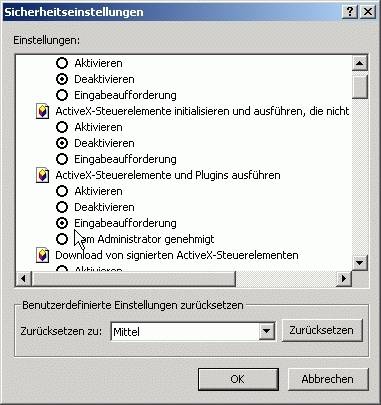381x405 pixels.
Task: Choose 'Vom Administrator genehmigt' radio option
Action: [62, 239]
